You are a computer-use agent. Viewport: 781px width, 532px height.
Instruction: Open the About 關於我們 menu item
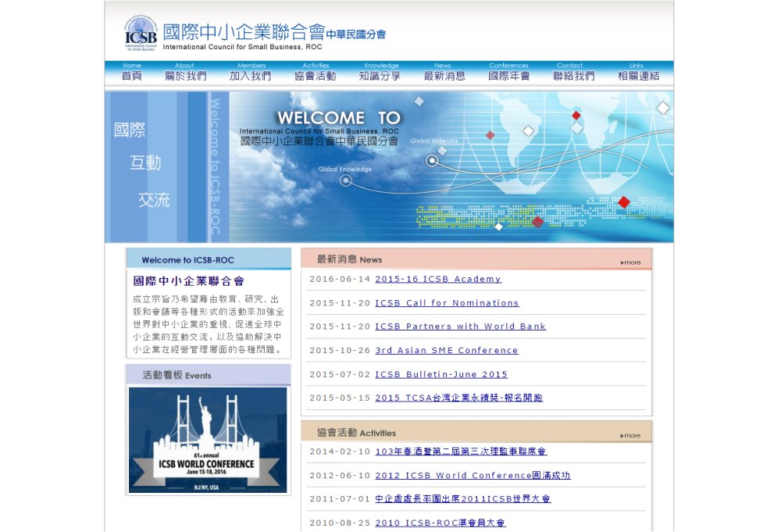click(x=185, y=73)
